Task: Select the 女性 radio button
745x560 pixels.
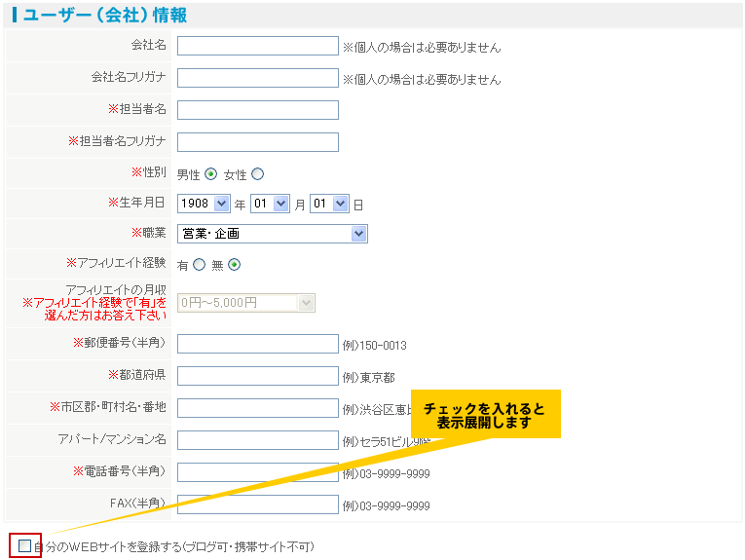Action: click(x=258, y=174)
